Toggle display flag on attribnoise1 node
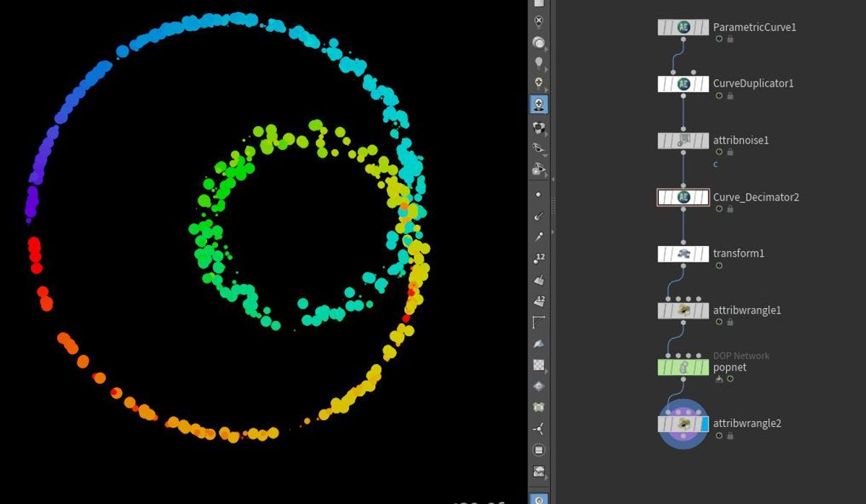866x504 pixels. [705, 141]
